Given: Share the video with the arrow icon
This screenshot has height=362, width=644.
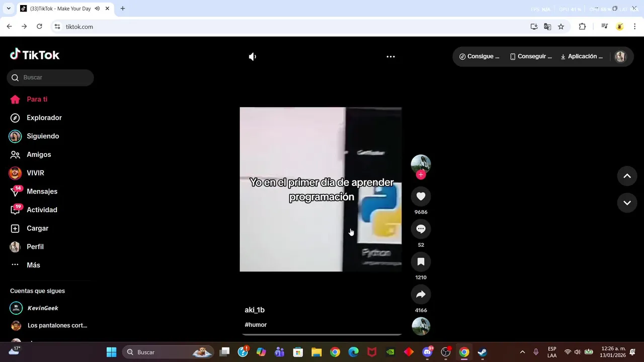Looking at the screenshot, I should [421, 294].
